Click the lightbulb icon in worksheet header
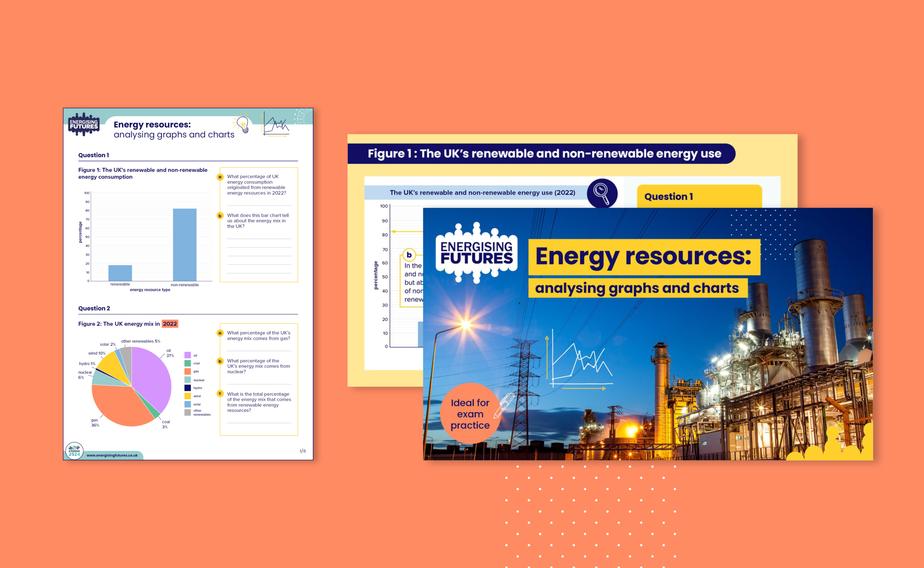 tap(243, 123)
